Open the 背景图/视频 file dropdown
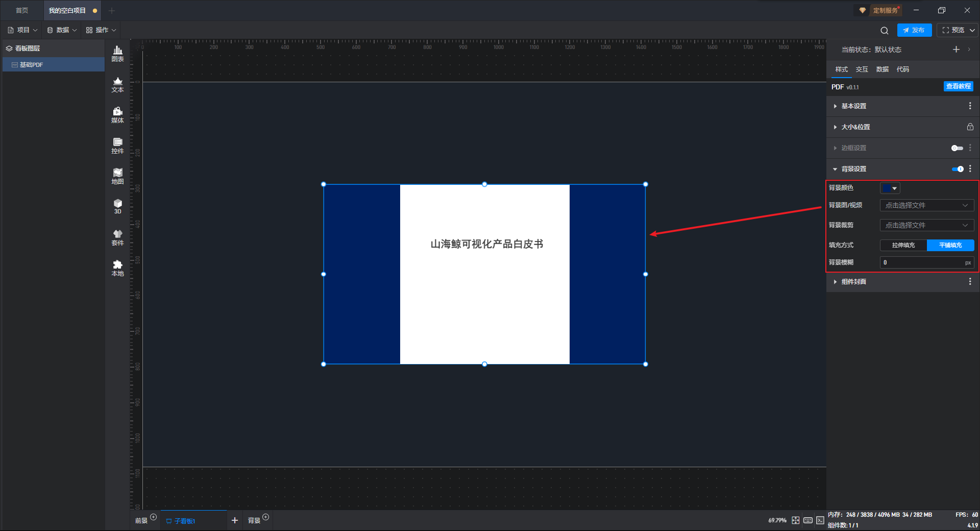 click(926, 205)
